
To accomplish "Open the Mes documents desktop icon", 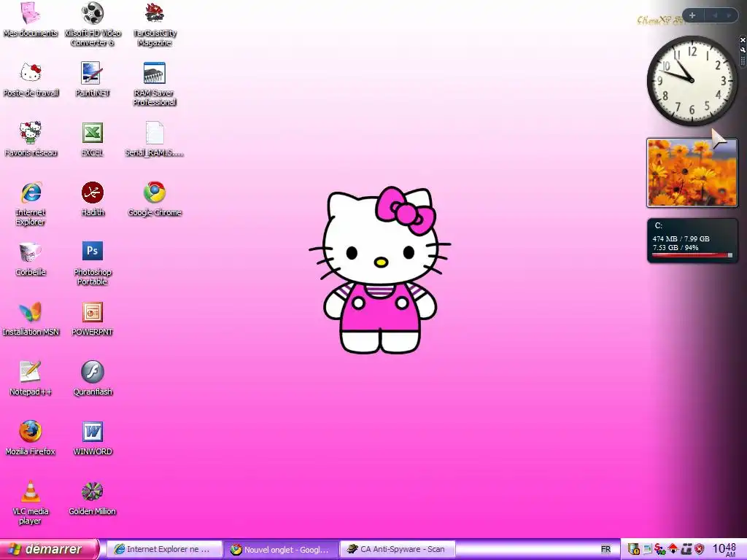I will pos(31,20).
